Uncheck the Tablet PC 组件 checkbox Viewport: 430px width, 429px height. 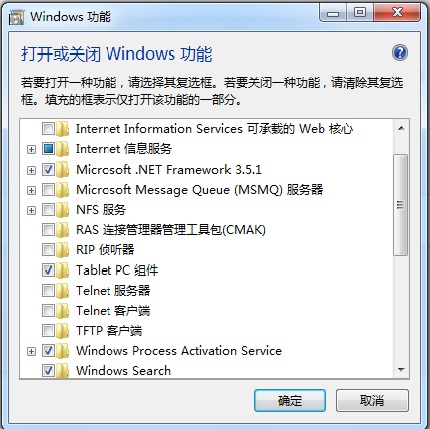pos(48,270)
